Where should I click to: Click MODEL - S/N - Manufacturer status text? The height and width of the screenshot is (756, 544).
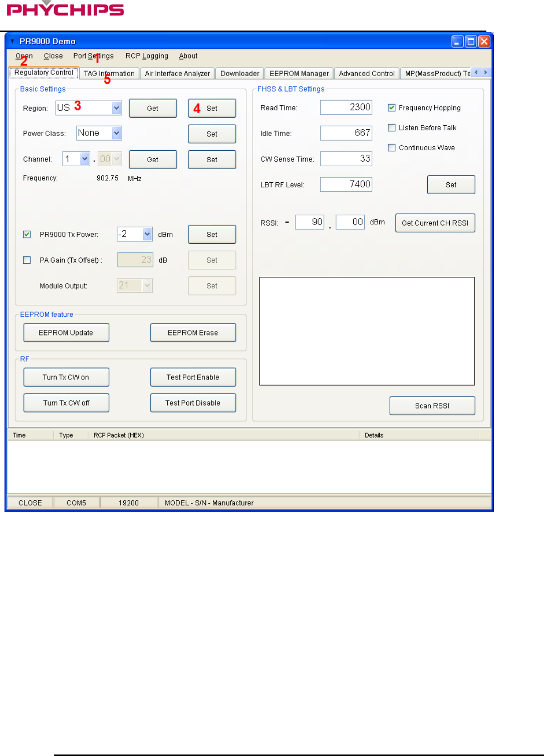tap(209, 503)
